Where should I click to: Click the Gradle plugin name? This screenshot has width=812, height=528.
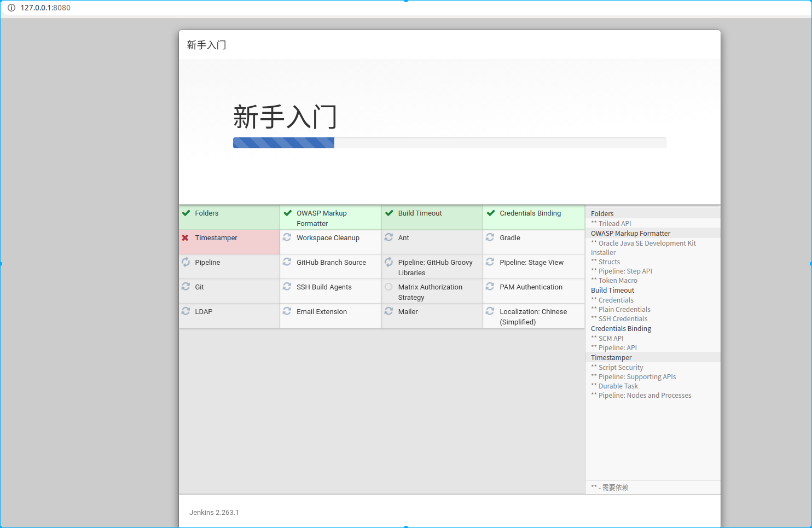(510, 238)
